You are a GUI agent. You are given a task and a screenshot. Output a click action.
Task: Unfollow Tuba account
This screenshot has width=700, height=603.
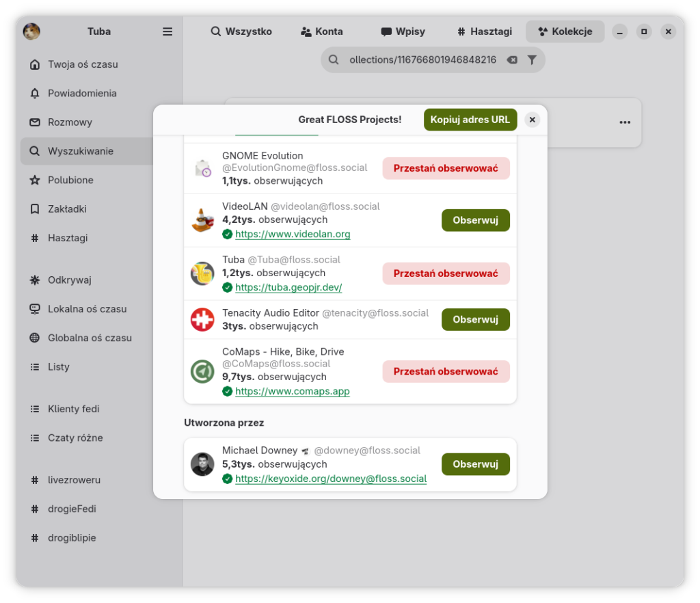coord(446,273)
